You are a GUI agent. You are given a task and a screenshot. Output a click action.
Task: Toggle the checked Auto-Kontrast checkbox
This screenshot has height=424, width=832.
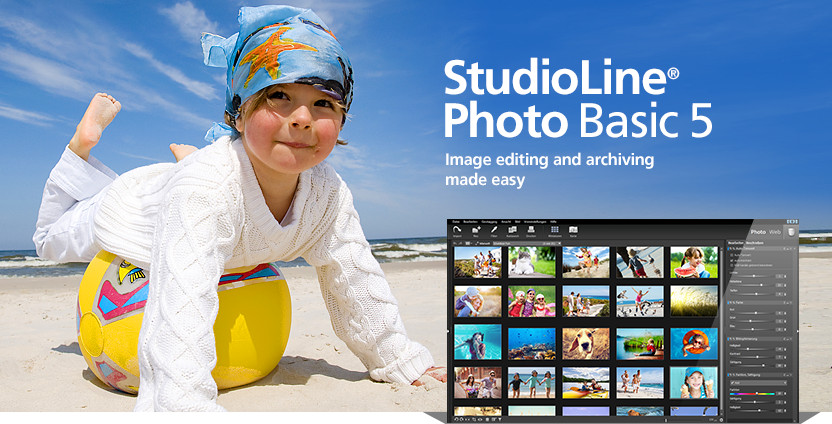click(x=732, y=261)
